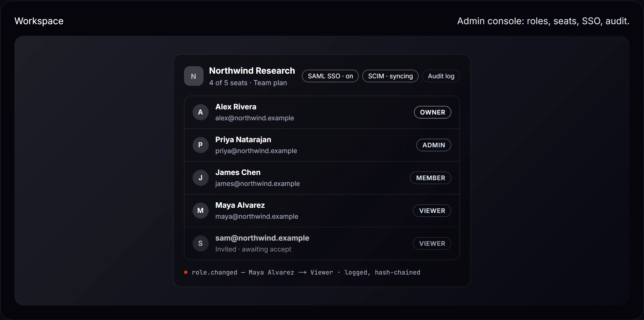Select the name James Chen
Image resolution: width=644 pixels, height=320 pixels.
[238, 172]
